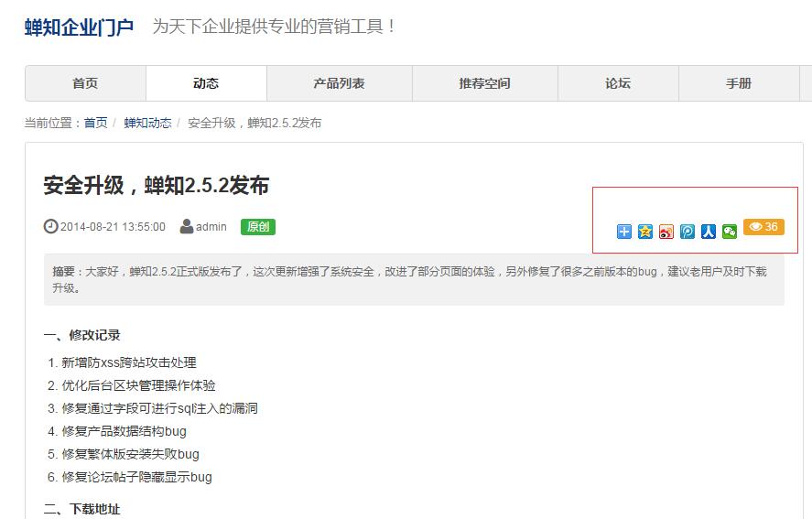Click the clock icon beside the date
Image resolution: width=812 pixels, height=519 pixels.
coord(50,227)
